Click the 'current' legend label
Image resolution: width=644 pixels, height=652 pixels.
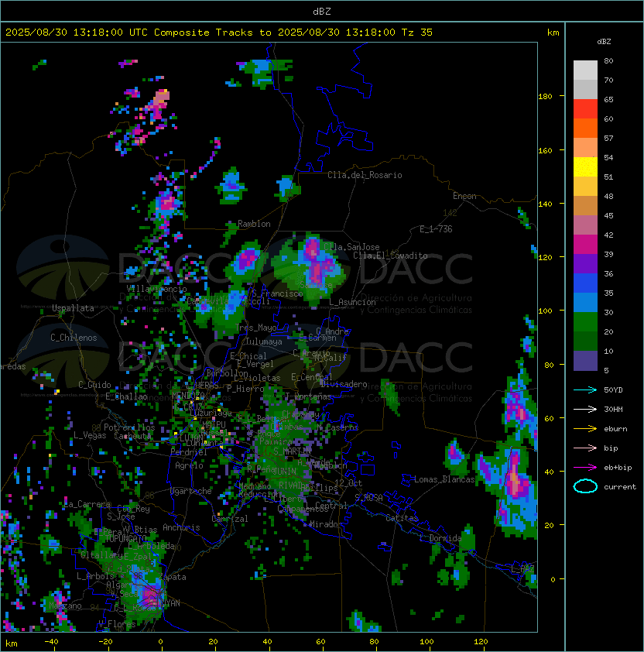click(620, 487)
